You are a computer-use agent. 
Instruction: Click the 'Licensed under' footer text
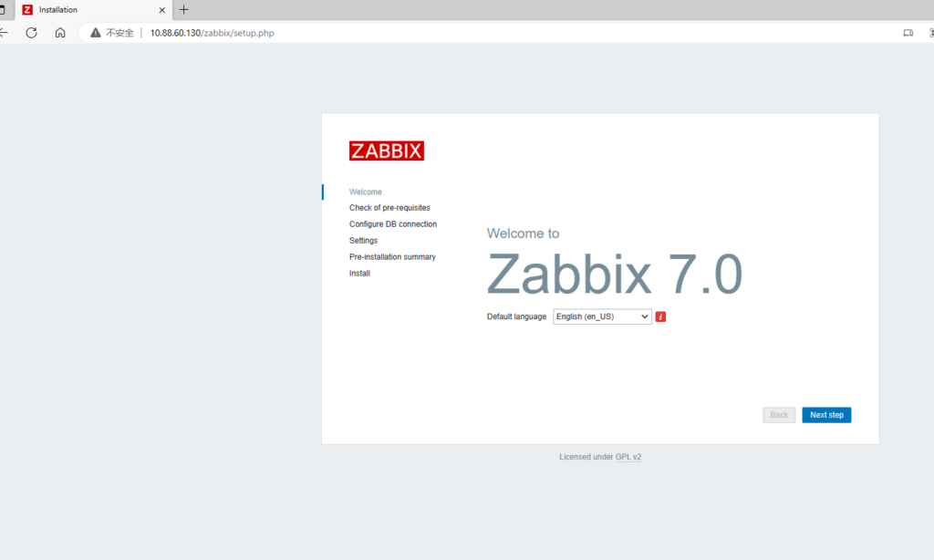point(586,457)
